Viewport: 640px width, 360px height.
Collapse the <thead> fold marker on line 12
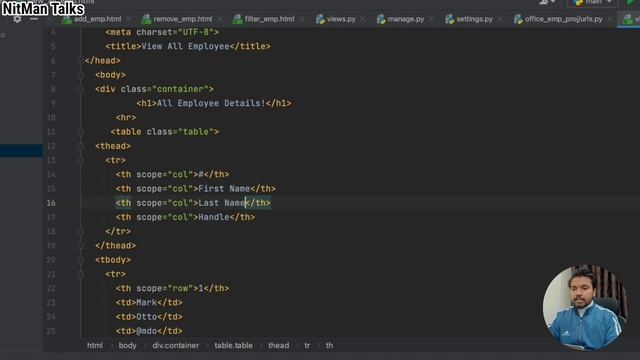pyautogui.click(x=80, y=146)
